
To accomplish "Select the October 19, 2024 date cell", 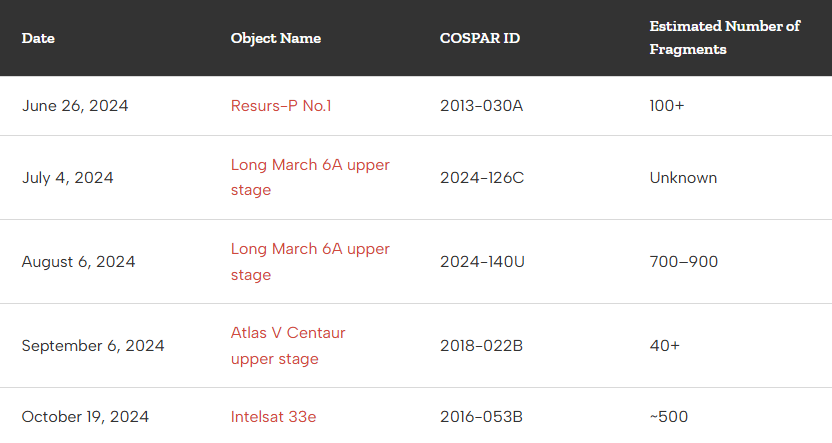I will [x=85, y=417].
